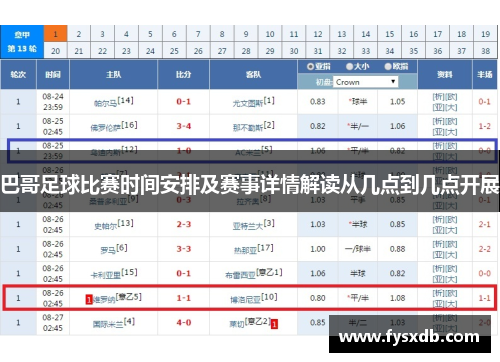
Task: Open 维罗纳 home team link
Action: (x=104, y=300)
